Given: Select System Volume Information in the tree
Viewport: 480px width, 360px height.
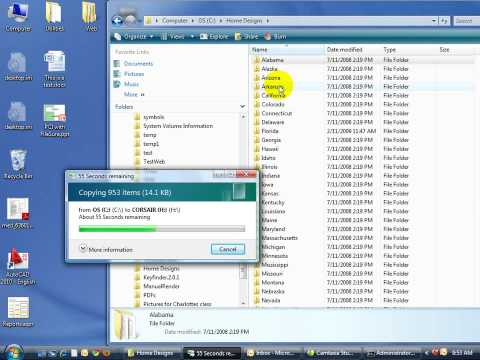Looking at the screenshot, I should (x=178, y=126).
